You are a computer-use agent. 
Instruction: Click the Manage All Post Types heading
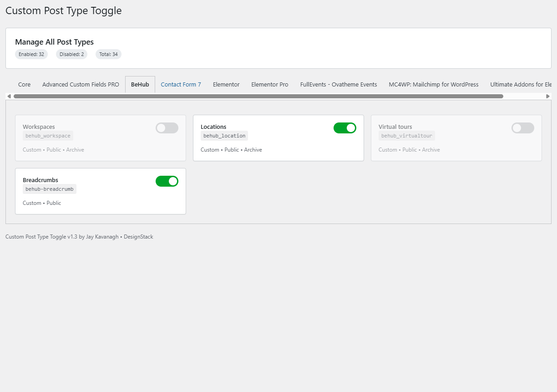click(x=55, y=42)
